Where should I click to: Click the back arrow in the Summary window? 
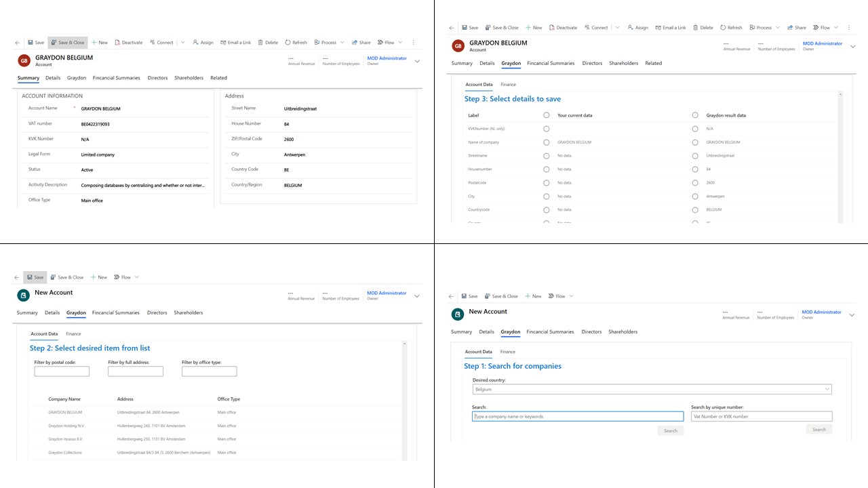(x=18, y=43)
